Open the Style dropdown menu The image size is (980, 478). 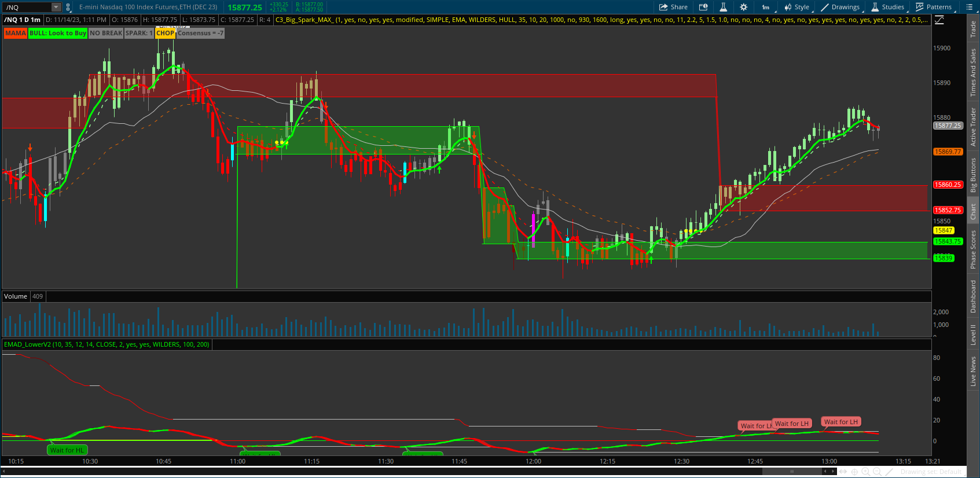click(x=797, y=7)
